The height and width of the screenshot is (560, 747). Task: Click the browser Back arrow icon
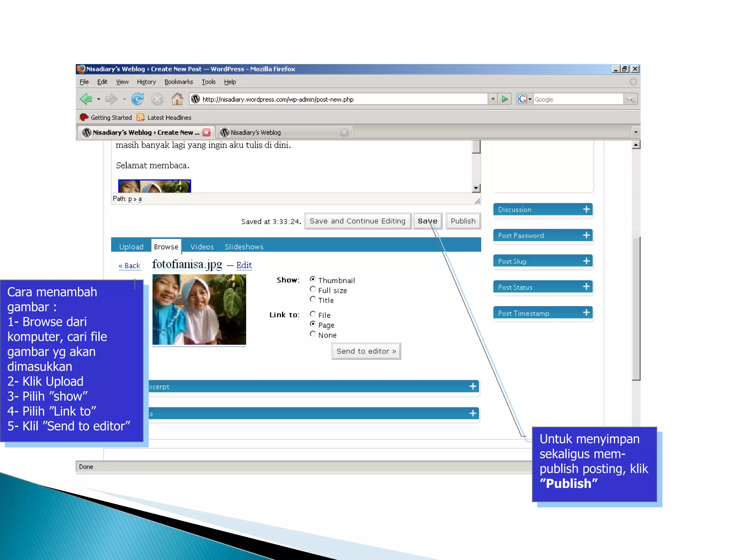pyautogui.click(x=86, y=99)
